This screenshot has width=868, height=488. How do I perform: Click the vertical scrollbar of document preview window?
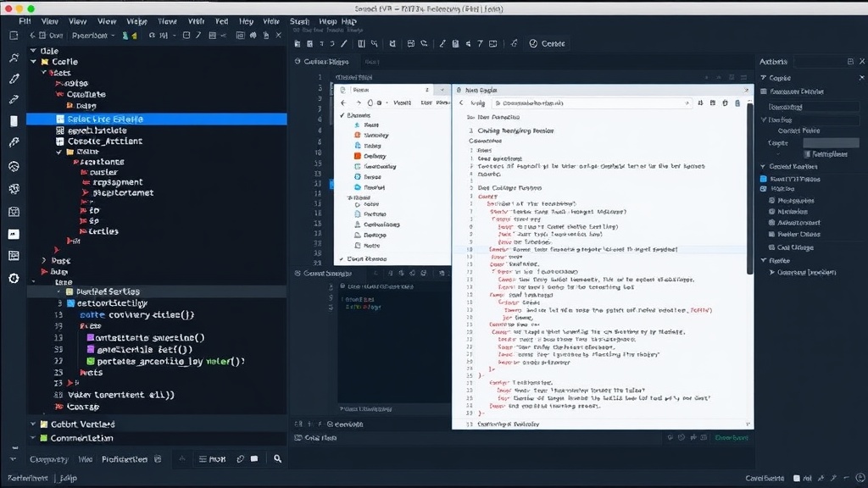pyautogui.click(x=750, y=188)
